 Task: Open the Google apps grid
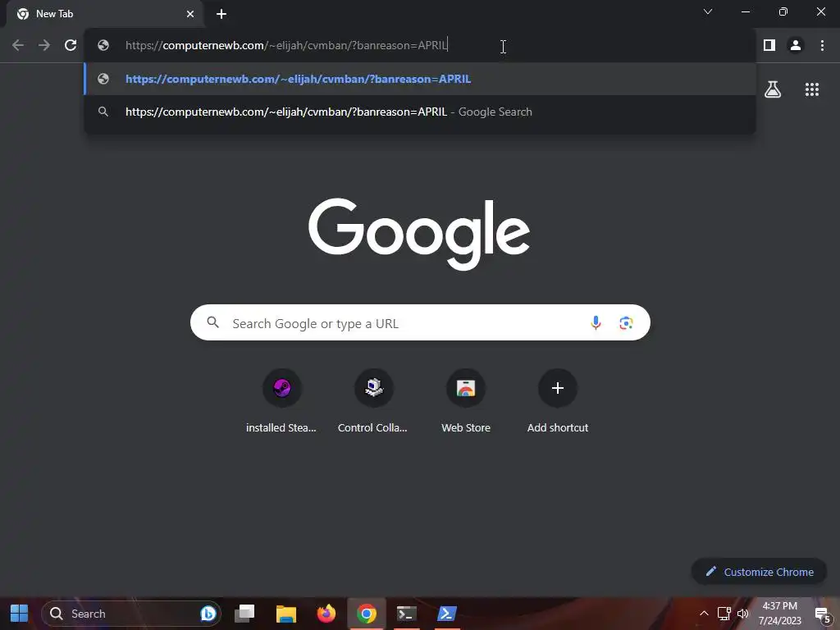(x=811, y=89)
